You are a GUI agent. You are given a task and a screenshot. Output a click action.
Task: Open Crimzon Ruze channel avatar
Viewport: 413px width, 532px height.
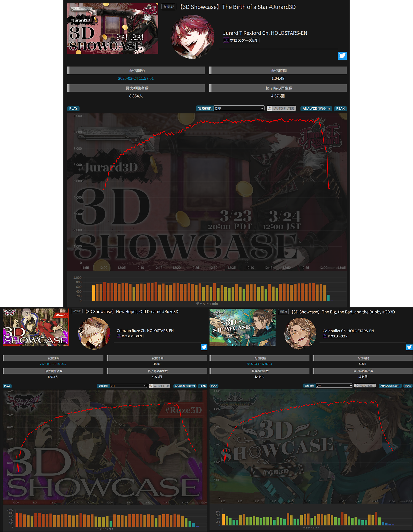pos(94,333)
